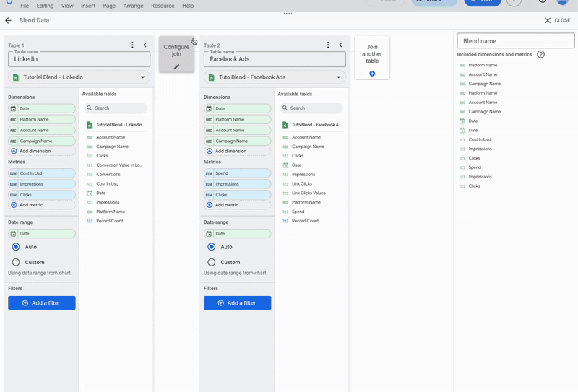Collapse Table 2 panel with chevron

[x=340, y=45]
